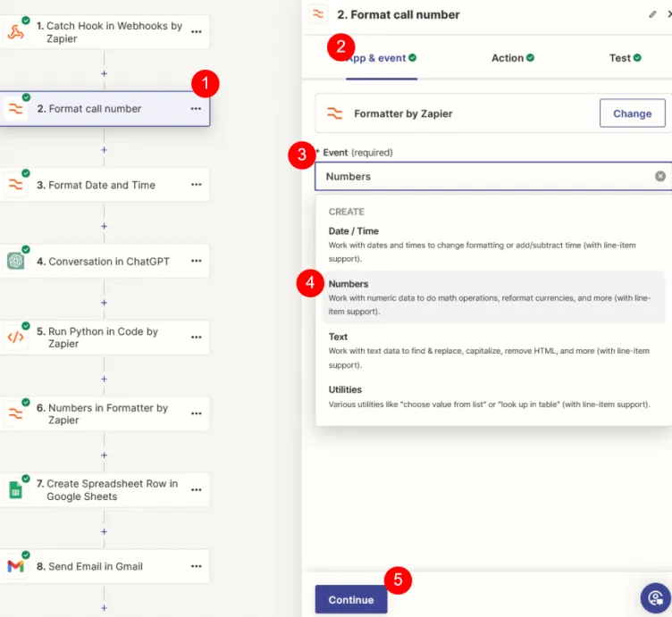Click the Formatter icon on step 2 Format call number
The image size is (672, 617).
pos(16,109)
